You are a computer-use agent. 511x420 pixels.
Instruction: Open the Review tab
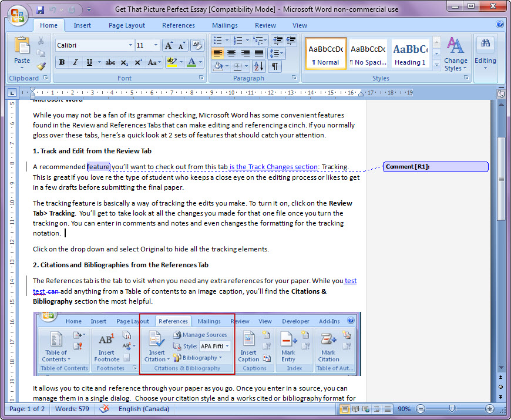(x=265, y=25)
